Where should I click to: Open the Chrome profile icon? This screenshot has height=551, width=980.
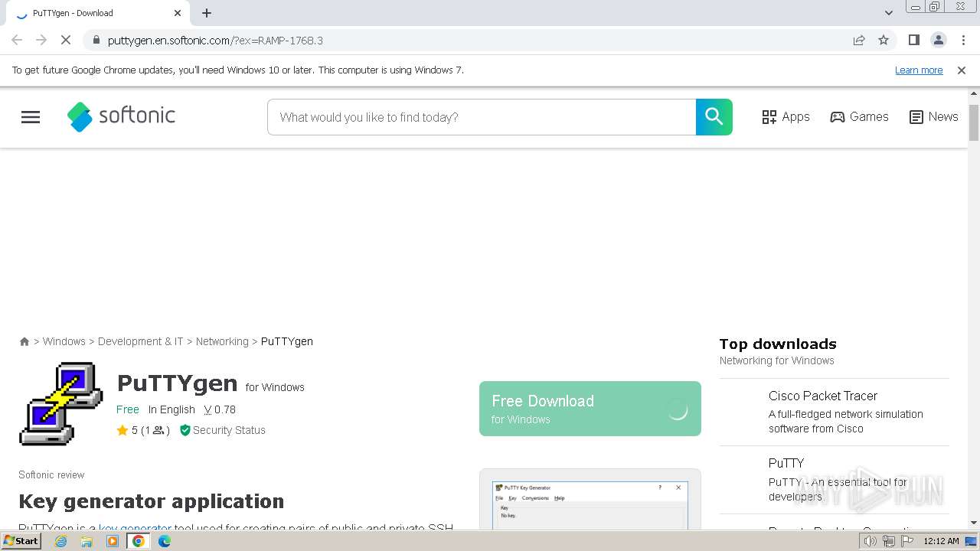[x=938, y=40]
